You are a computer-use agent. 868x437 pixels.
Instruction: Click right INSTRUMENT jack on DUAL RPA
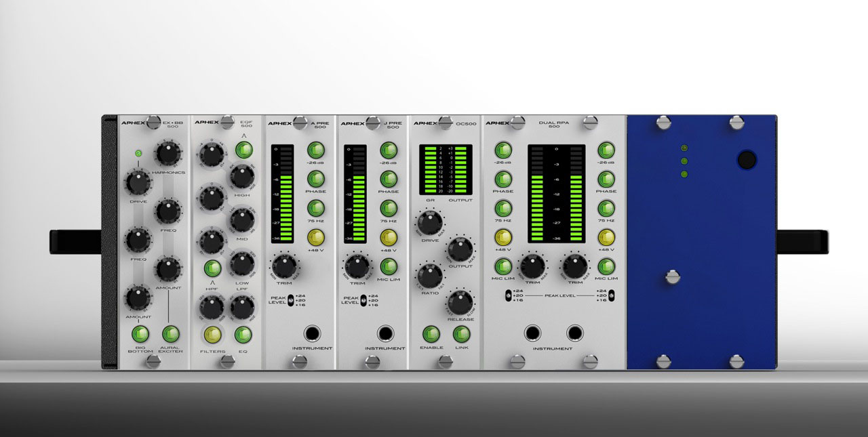[575, 333]
